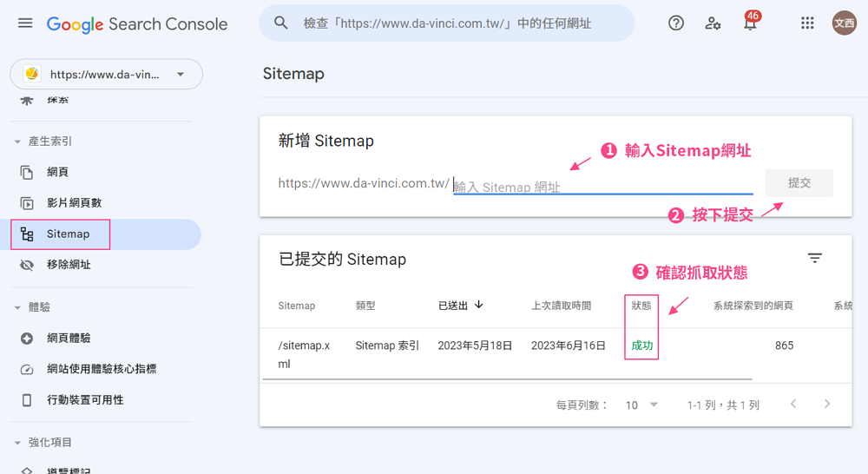
Task: Open 移除網址 in sidebar
Action: [69, 266]
